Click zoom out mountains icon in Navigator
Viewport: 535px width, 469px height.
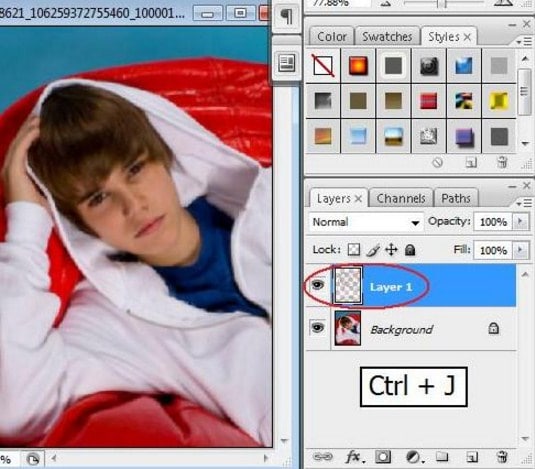[386, 4]
